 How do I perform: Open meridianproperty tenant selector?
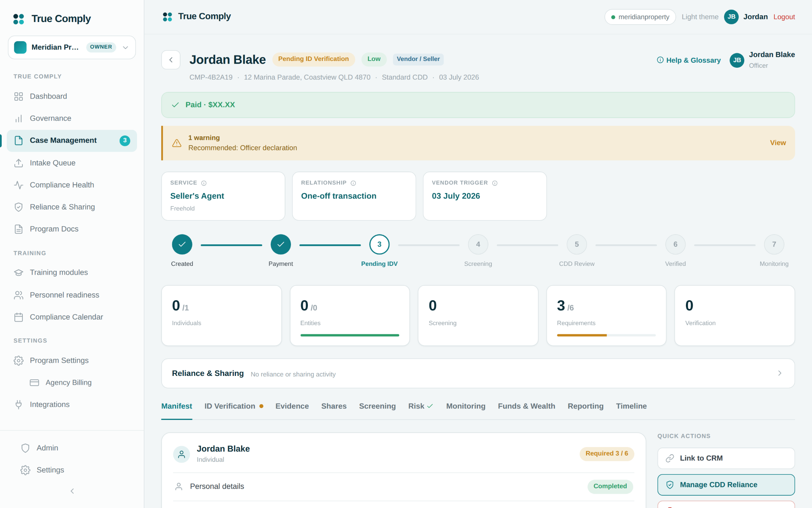640,17
